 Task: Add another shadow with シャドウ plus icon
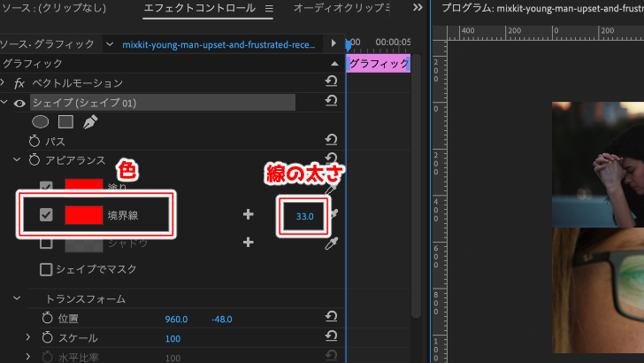pos(248,242)
